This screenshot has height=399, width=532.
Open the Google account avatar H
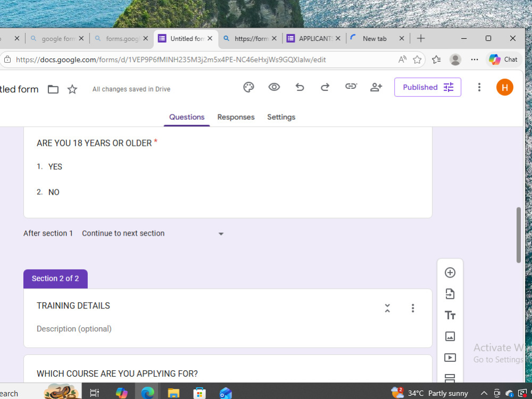[x=504, y=87]
